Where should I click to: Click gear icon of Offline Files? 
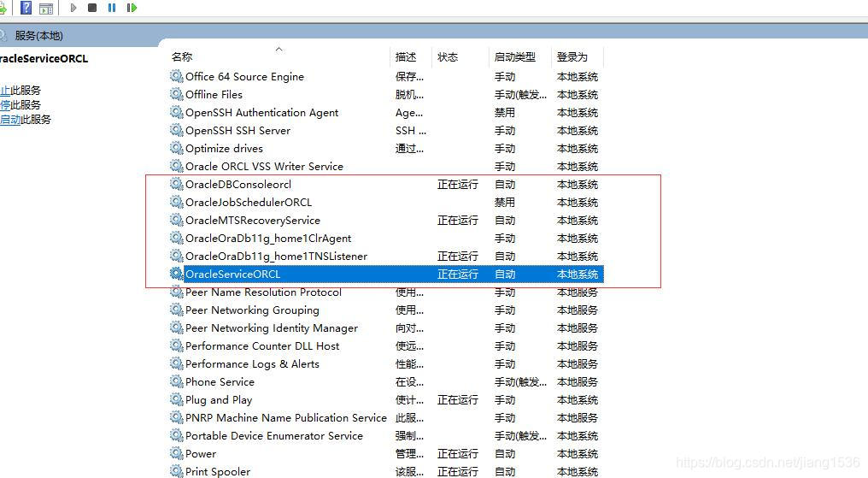click(x=177, y=94)
